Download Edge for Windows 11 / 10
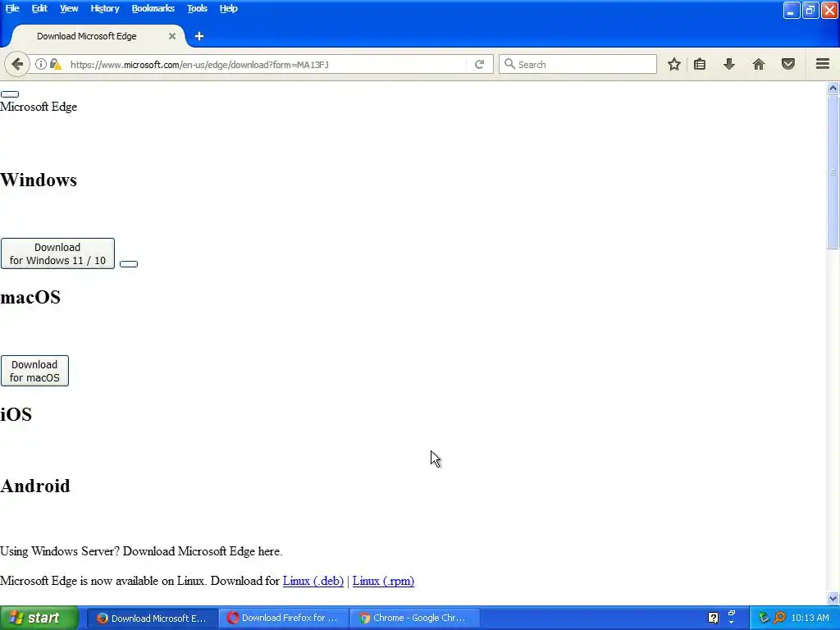The image size is (840, 630). coord(57,253)
